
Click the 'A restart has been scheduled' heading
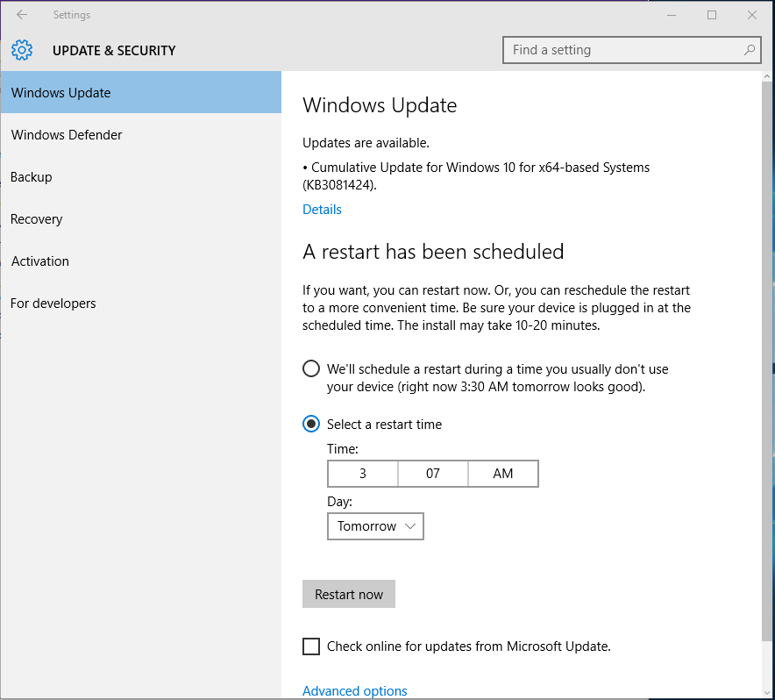(x=433, y=251)
